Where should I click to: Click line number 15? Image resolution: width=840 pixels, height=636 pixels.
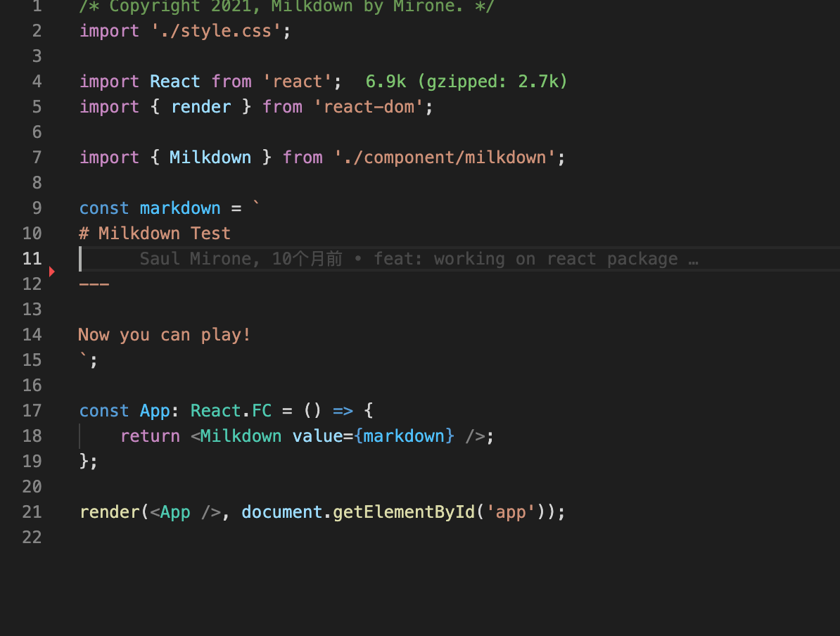(x=32, y=360)
